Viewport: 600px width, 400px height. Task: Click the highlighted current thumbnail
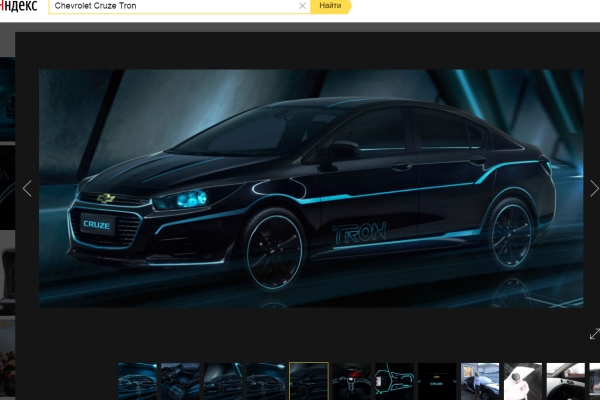tap(309, 381)
